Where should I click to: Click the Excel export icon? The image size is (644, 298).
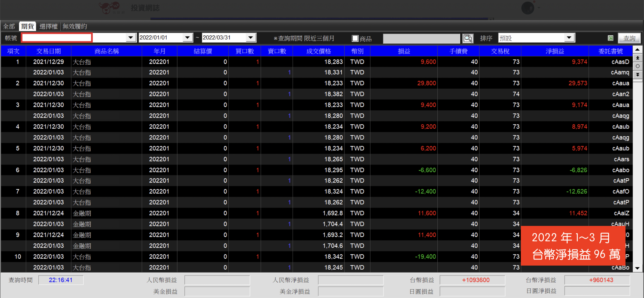coord(610,38)
